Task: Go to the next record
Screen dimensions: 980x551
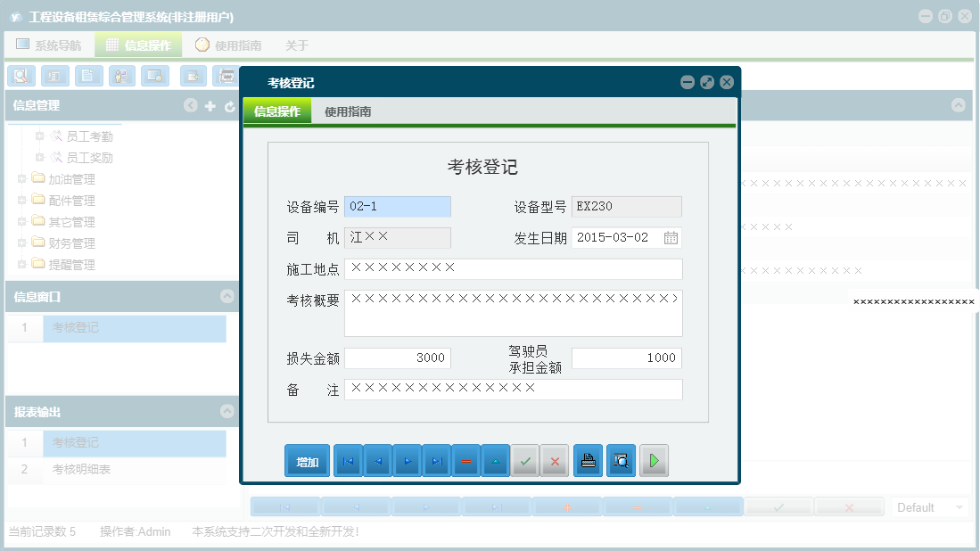Action: pyautogui.click(x=408, y=461)
